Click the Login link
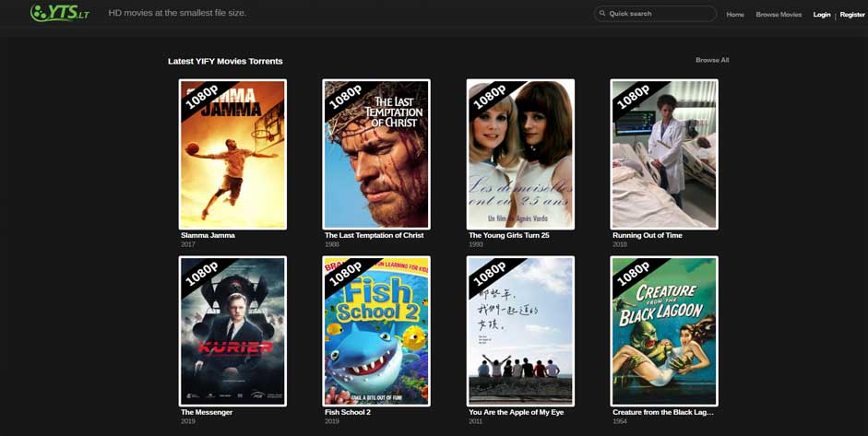868x436 pixels. pyautogui.click(x=822, y=15)
